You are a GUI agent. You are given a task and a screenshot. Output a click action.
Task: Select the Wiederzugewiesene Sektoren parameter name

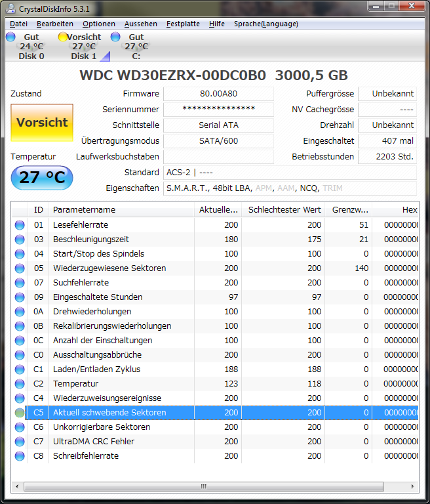[x=109, y=268]
